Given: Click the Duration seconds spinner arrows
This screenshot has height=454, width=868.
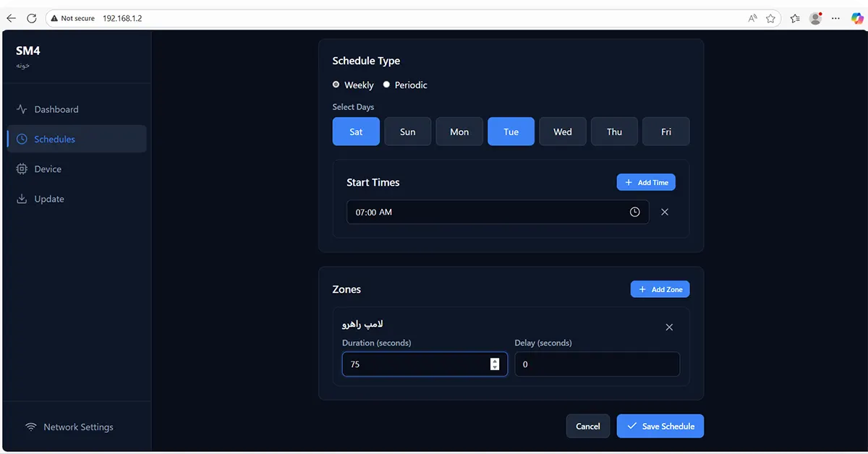Looking at the screenshot, I should click(495, 364).
